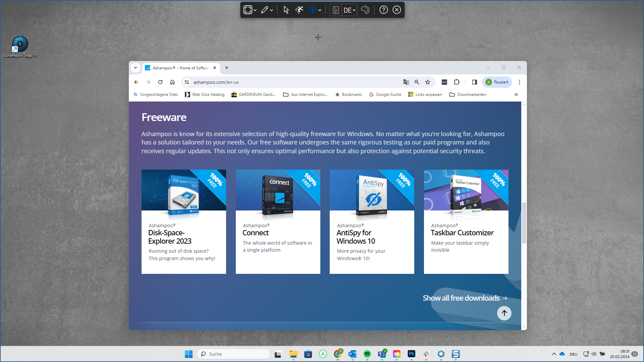Open Ashampoo Connect product card
Viewport: 644px width, 362px height.
[x=278, y=222]
